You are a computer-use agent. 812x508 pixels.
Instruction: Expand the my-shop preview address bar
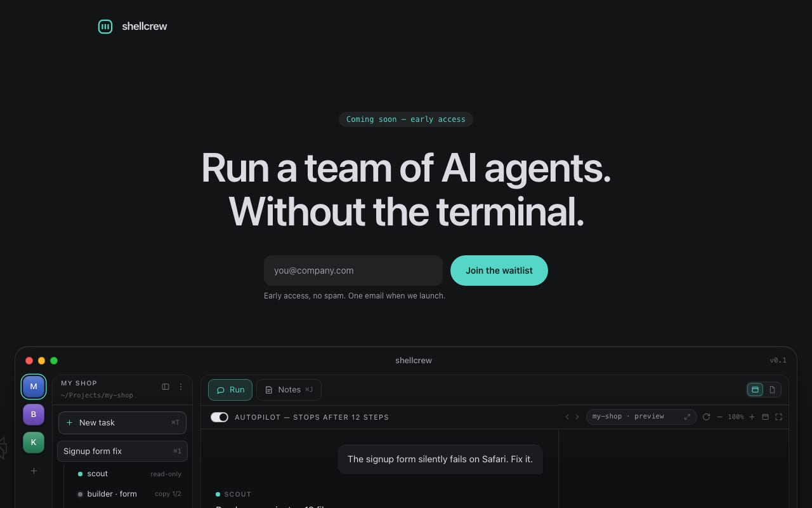click(687, 417)
